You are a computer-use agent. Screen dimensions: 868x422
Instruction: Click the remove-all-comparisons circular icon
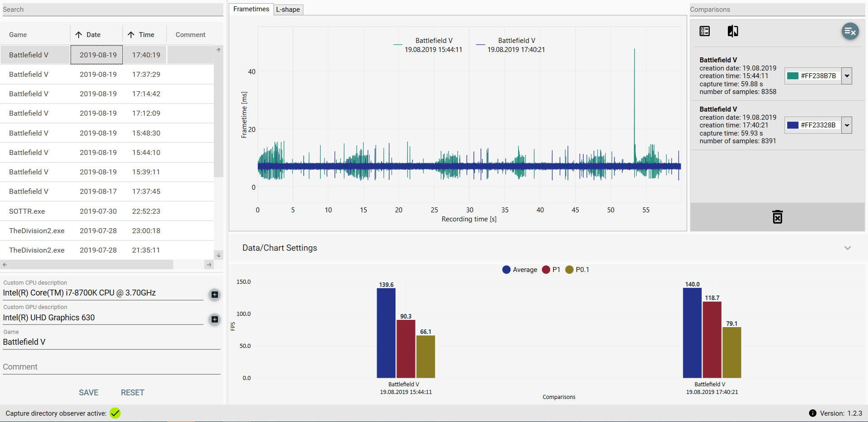tap(850, 31)
